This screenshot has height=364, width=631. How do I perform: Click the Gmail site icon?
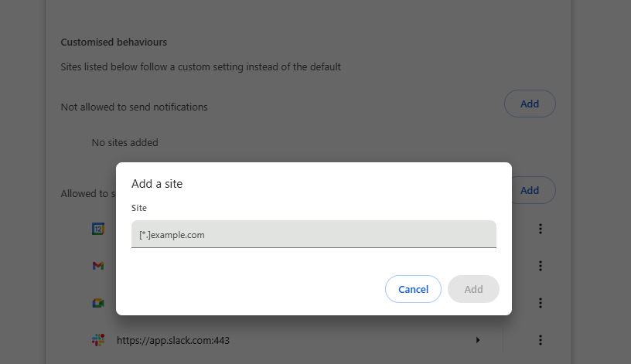[x=98, y=266]
